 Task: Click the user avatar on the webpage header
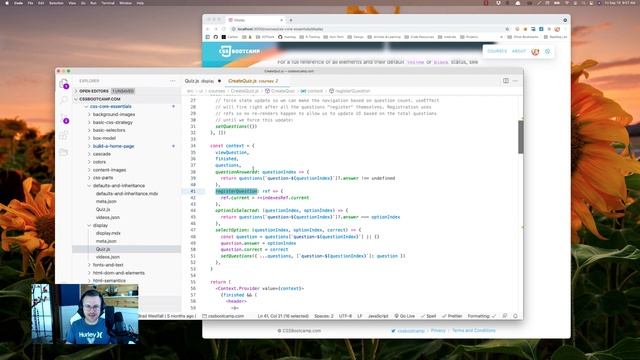tap(535, 51)
